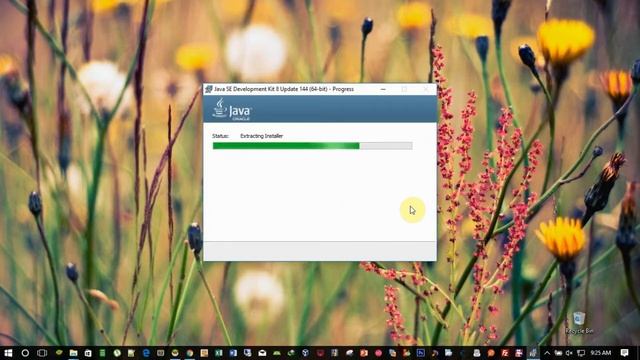
Task: Click the Java installer progress bar
Action: [312, 146]
